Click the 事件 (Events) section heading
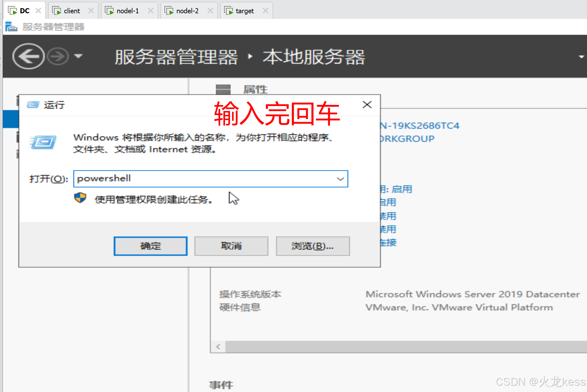Viewport: 587px width, 392px height. coord(221,385)
